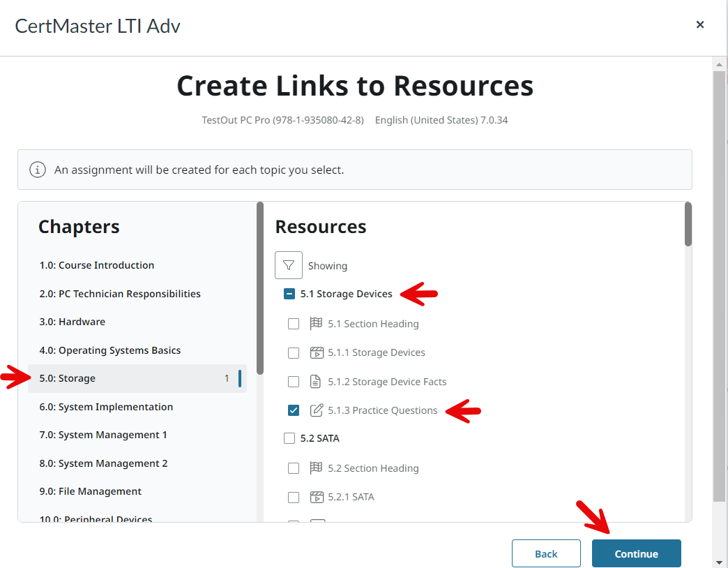Viewport: 728px width, 568px height.
Task: Click the dialog scrollbar up arrow
Action: [x=719, y=64]
